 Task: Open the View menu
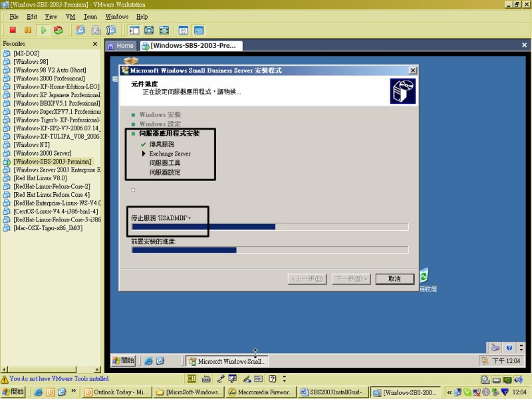click(x=51, y=17)
